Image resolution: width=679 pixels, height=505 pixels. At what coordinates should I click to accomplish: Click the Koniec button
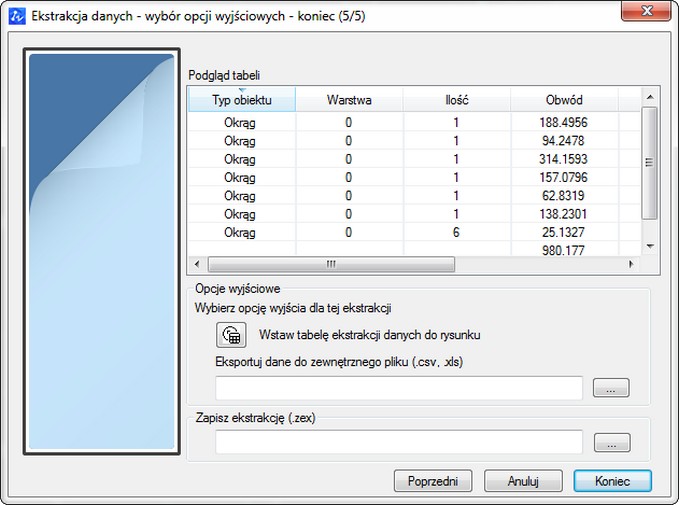[x=612, y=481]
